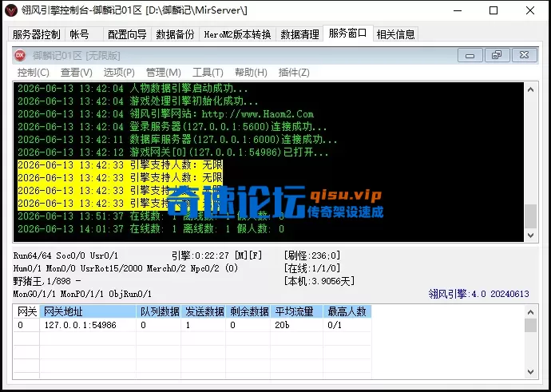Click the 剩余数据 column header
This screenshot has width=551, height=392.
(248, 311)
